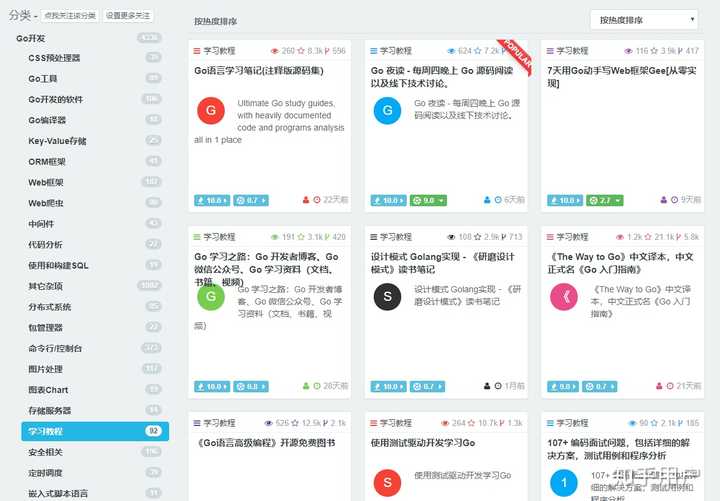This screenshot has height=501, width=720.
Task: Click the green G avatar on the Go 学习之路 card
Action: [211, 297]
